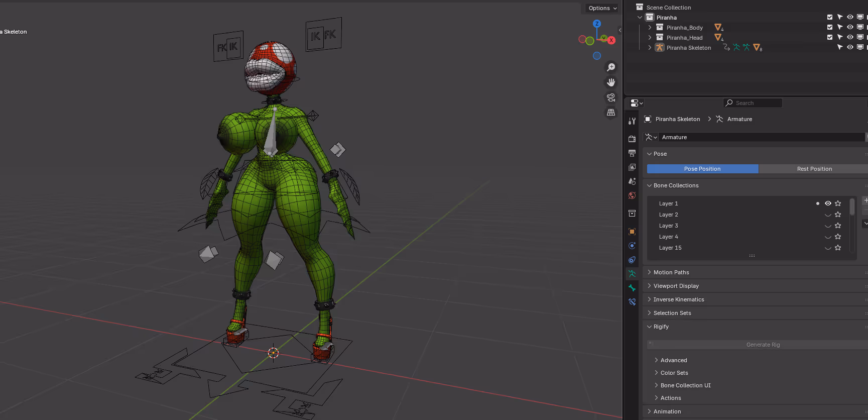This screenshot has height=420, width=868.
Task: Uncheck the Piranha collection exclude checkbox
Action: (830, 17)
